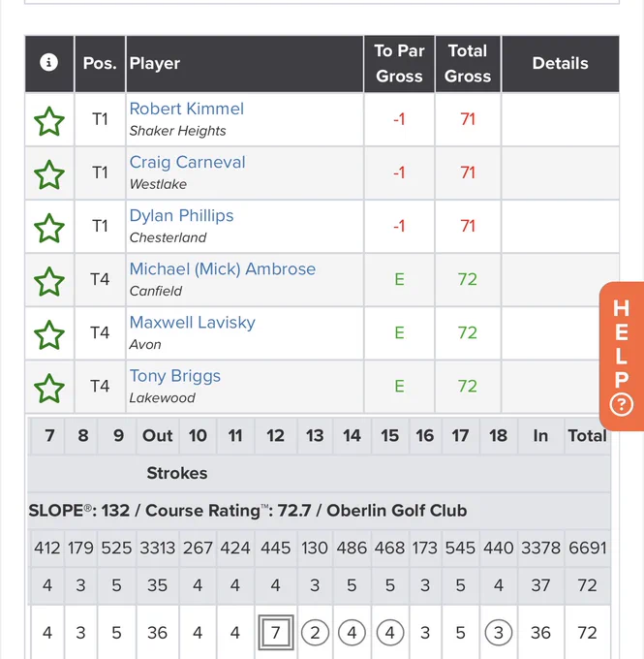Screen dimensions: 644x659
Task: Click the Total Gross column header
Action: tap(468, 63)
